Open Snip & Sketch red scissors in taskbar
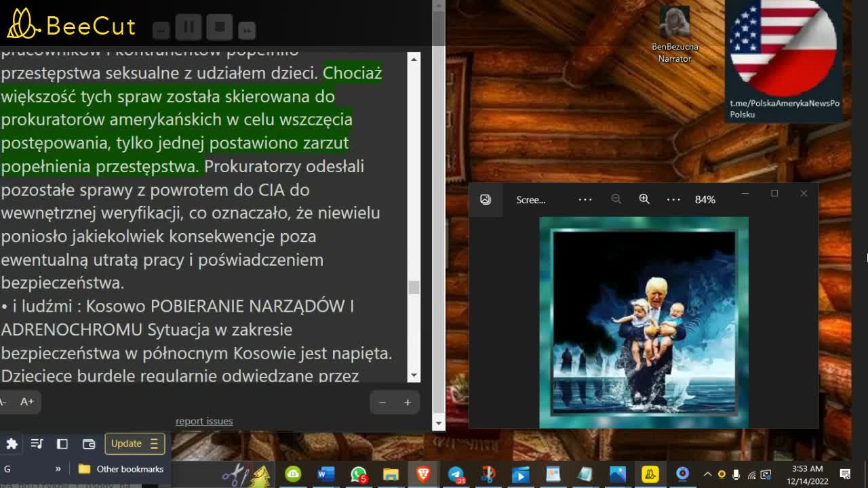Screen dimensions: 868x488 488,474
